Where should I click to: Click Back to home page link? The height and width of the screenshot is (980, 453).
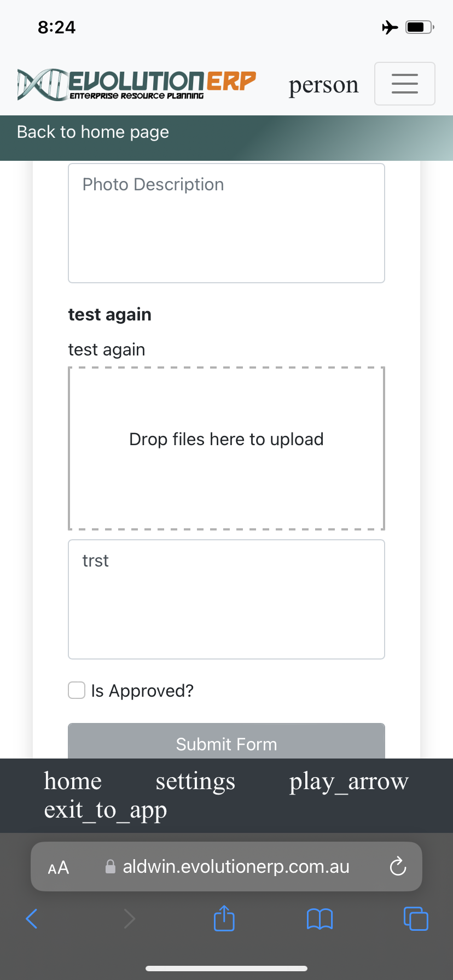tap(93, 132)
